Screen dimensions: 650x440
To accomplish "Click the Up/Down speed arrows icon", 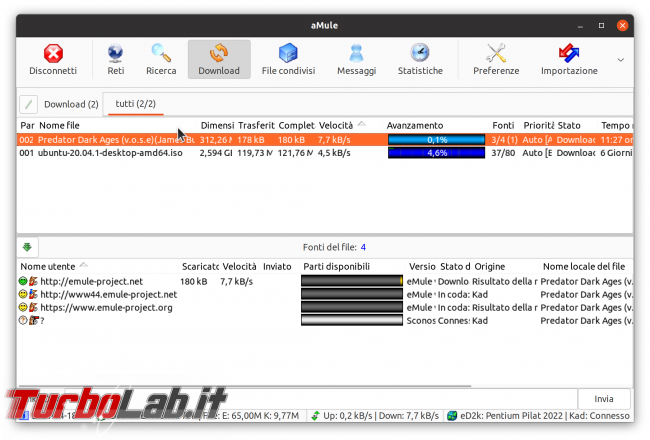I will pyautogui.click(x=315, y=416).
